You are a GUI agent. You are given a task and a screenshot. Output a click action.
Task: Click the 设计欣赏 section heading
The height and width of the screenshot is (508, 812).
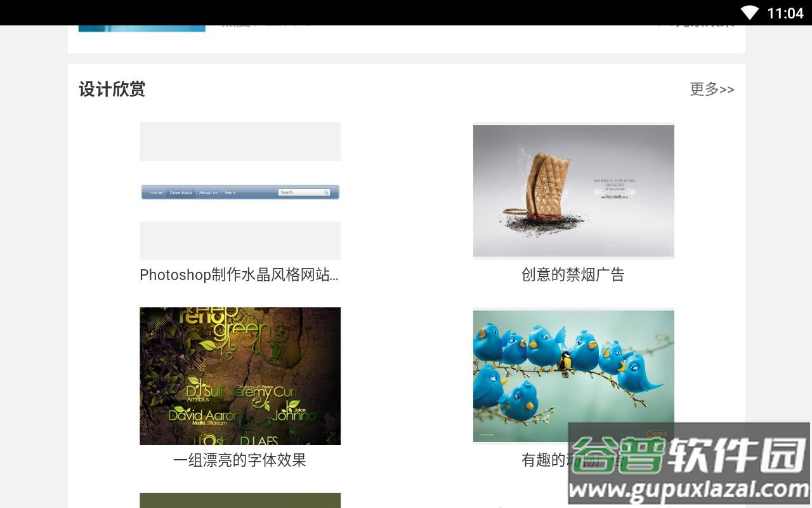tap(112, 89)
